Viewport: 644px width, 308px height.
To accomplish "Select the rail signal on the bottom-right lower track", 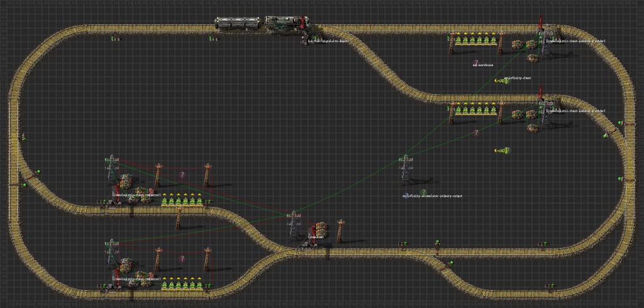I will point(548,285).
